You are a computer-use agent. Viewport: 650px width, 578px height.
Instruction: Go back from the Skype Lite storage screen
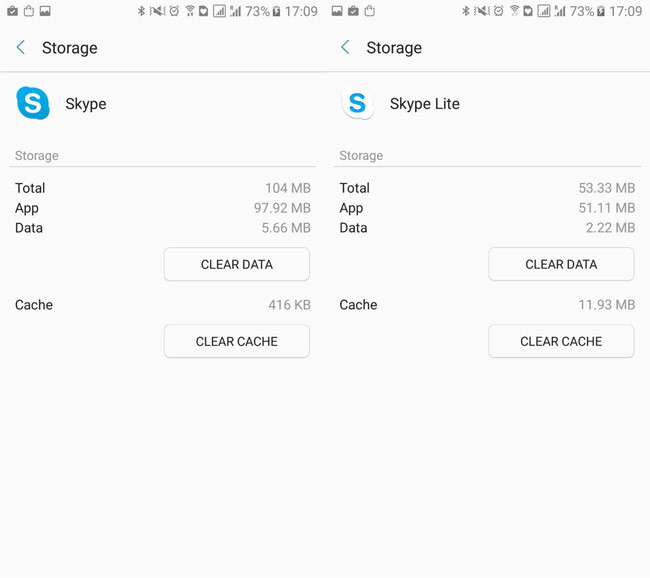[345, 47]
